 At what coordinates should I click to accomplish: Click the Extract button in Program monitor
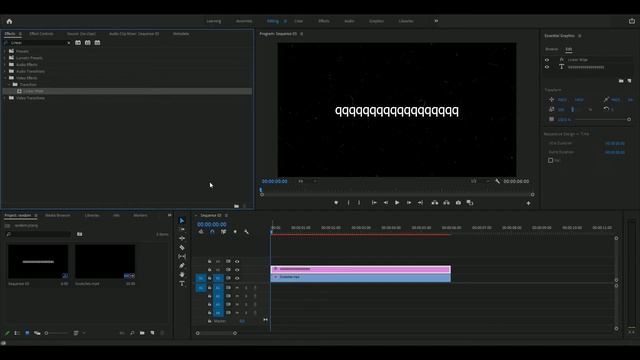pos(447,202)
